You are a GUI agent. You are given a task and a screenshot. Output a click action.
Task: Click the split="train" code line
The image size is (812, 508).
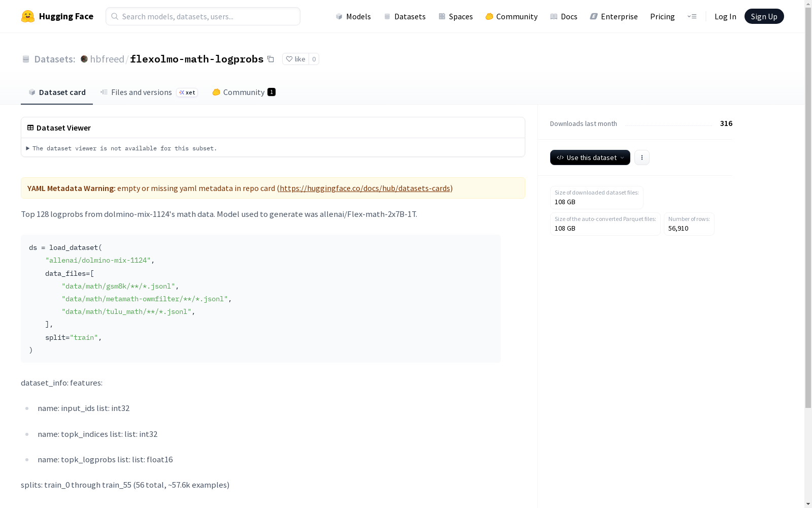(74, 337)
